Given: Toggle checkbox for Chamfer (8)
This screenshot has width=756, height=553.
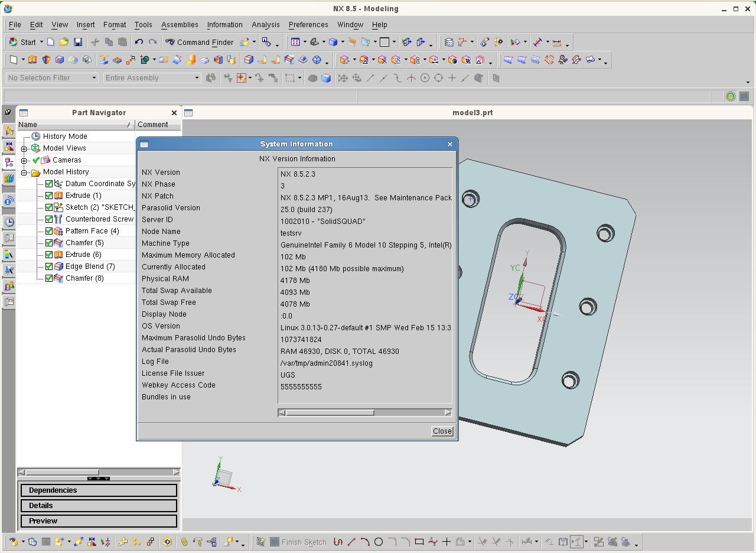Looking at the screenshot, I should pyautogui.click(x=49, y=278).
